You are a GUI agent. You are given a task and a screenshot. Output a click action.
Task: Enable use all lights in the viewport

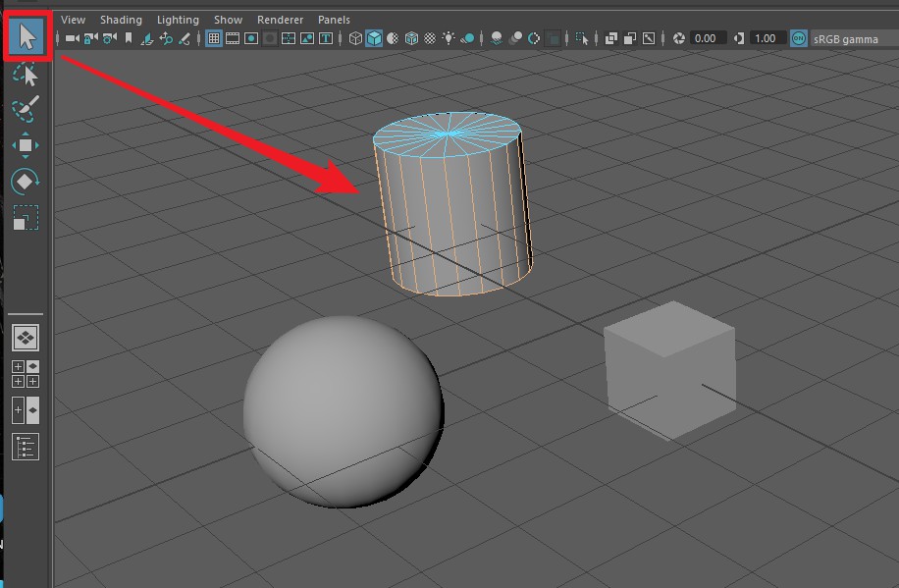(449, 38)
